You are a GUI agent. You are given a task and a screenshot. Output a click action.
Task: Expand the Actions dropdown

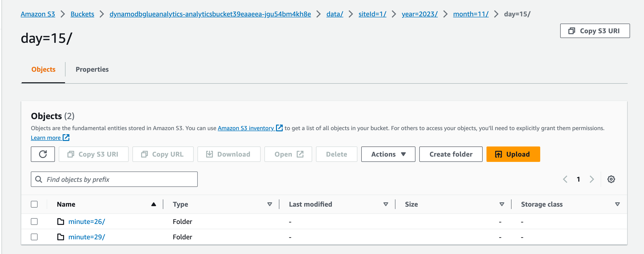pyautogui.click(x=388, y=154)
